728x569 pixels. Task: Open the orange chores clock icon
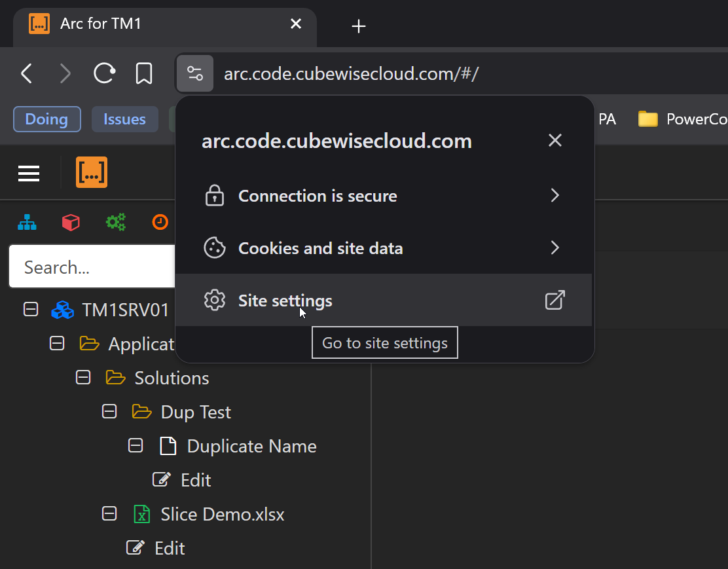coord(160,223)
